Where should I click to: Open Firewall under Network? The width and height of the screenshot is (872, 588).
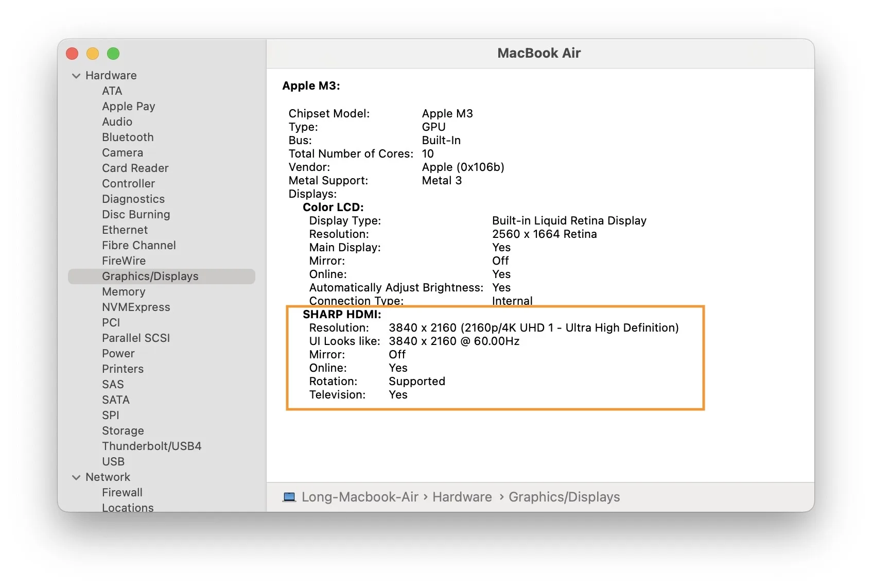122,493
